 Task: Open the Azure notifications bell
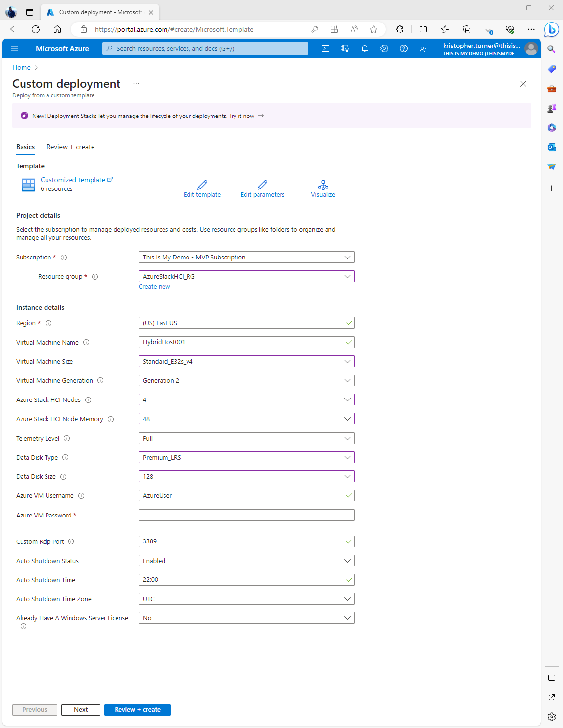pyautogui.click(x=365, y=48)
